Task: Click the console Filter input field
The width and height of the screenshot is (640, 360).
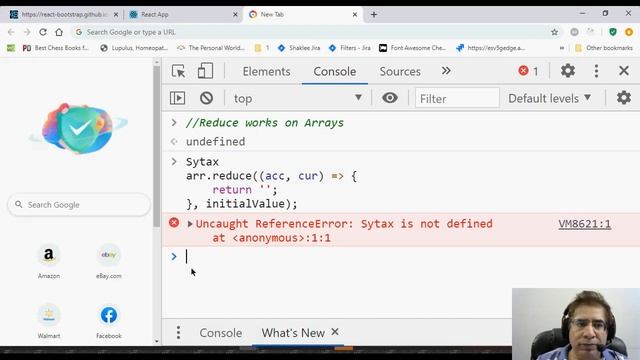Action: (457, 98)
